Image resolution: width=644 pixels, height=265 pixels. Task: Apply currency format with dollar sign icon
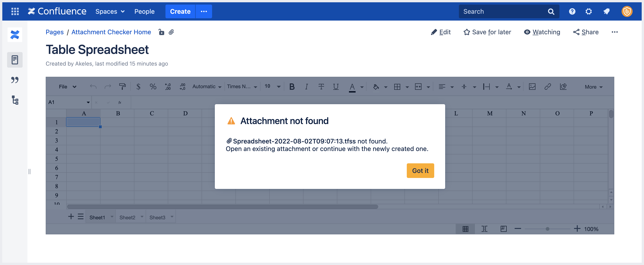[x=138, y=87]
